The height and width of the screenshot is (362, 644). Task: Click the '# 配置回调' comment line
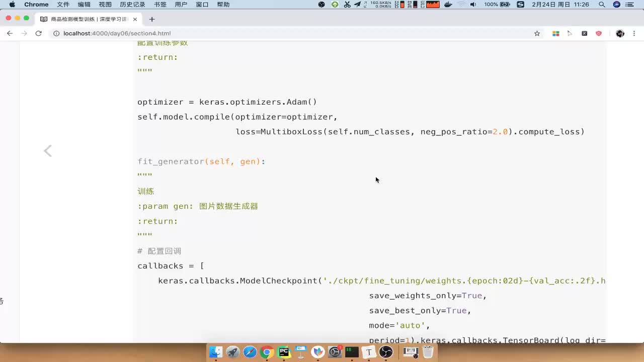pos(159,251)
